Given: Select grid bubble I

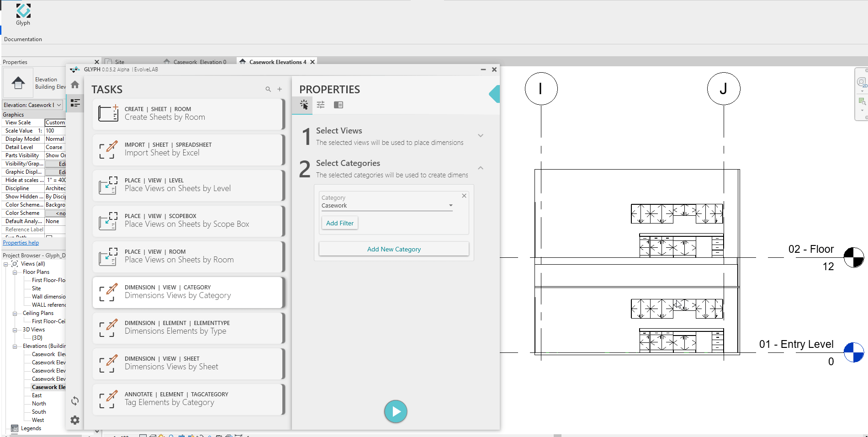Looking at the screenshot, I should coord(541,88).
